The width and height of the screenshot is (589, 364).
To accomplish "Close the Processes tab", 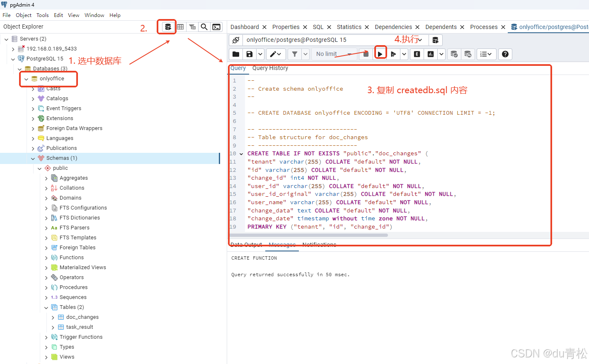I will [x=503, y=27].
